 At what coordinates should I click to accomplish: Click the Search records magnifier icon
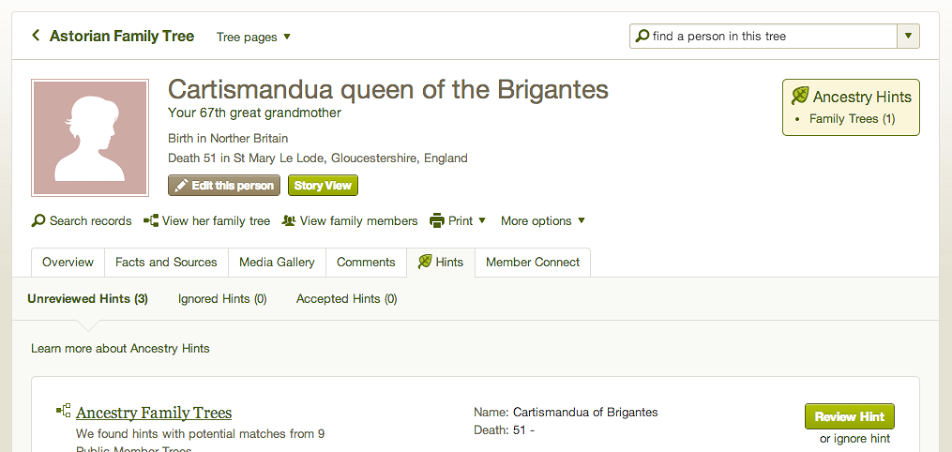(38, 221)
